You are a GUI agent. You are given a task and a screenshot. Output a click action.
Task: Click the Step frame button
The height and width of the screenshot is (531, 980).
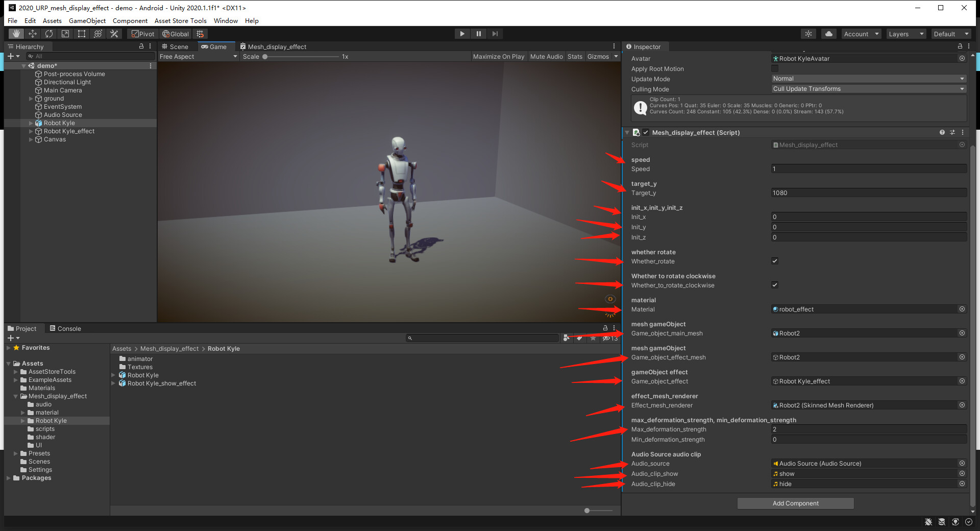coord(495,33)
